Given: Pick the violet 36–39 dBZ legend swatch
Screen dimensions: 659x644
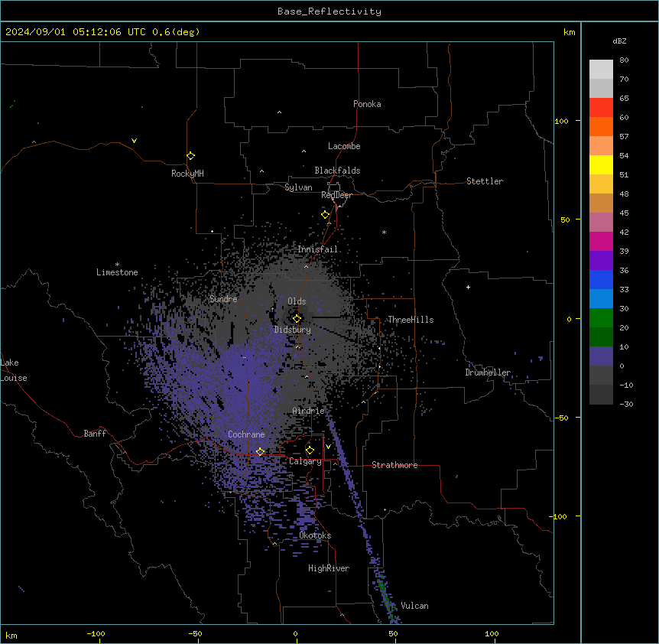Looking at the screenshot, I should click(x=601, y=261).
